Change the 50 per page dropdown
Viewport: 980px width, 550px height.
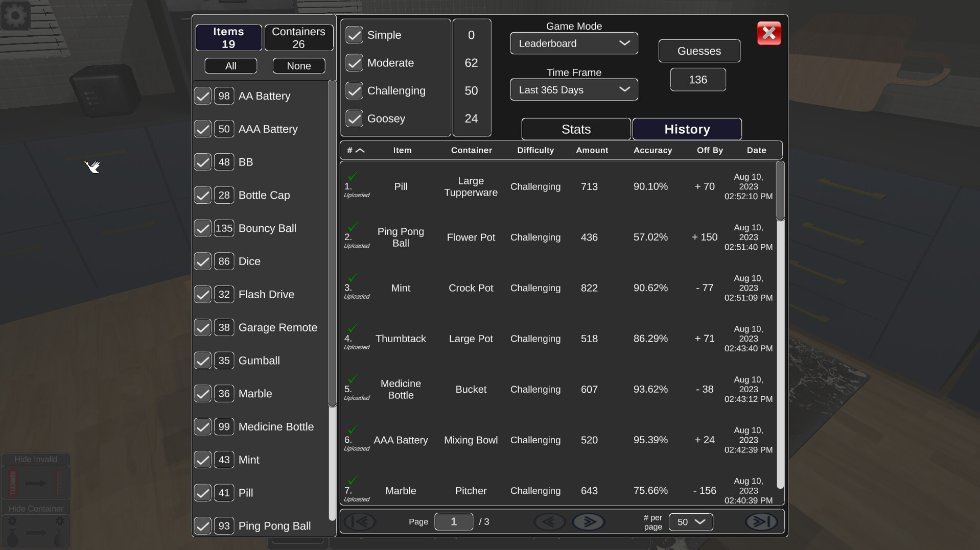(691, 522)
